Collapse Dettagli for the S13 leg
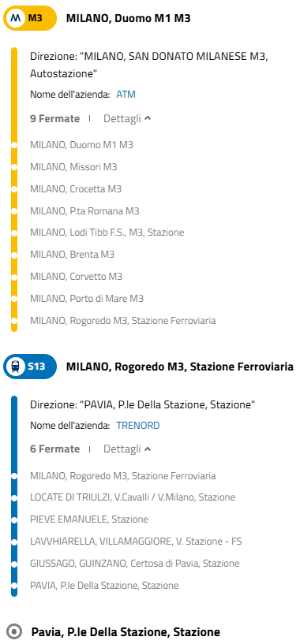Screen dimensions: 300x644 tap(127, 449)
